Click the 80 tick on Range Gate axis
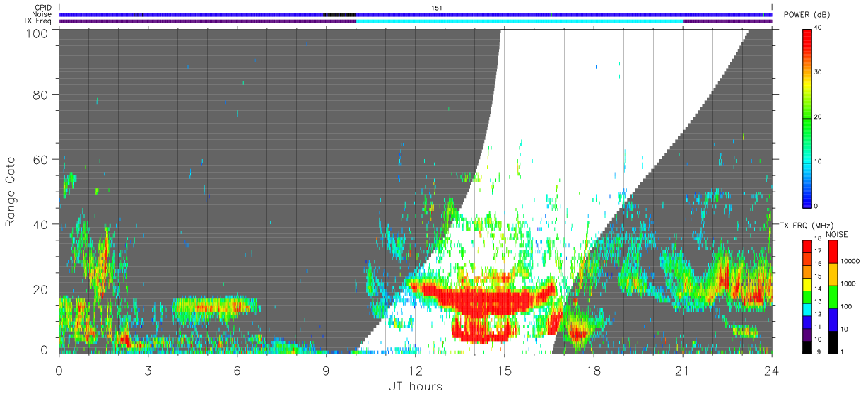Image resolution: width=868 pixels, height=401 pixels. 41,94
